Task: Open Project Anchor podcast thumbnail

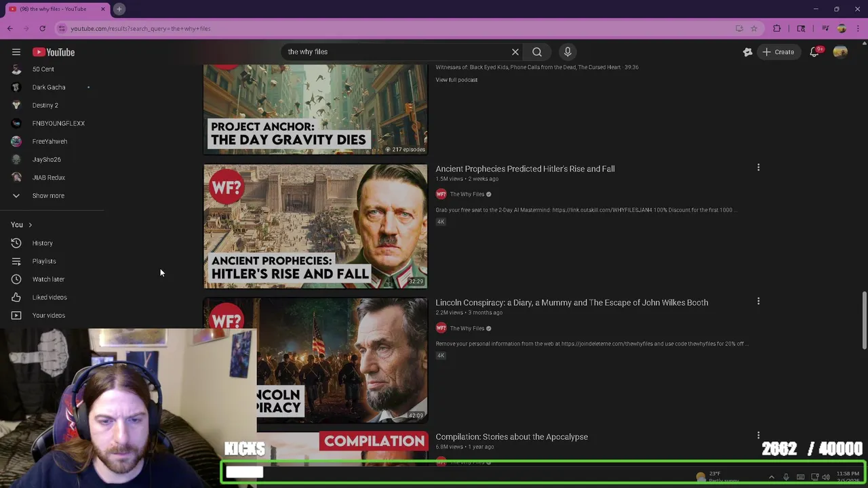Action: click(315, 110)
